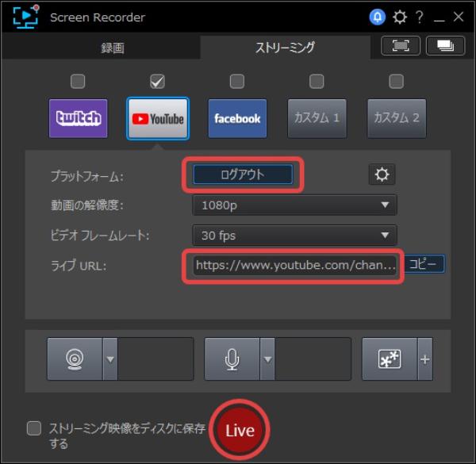This screenshot has width=476, height=464.
Task: Start streaming with the Live button
Action: coord(240,430)
